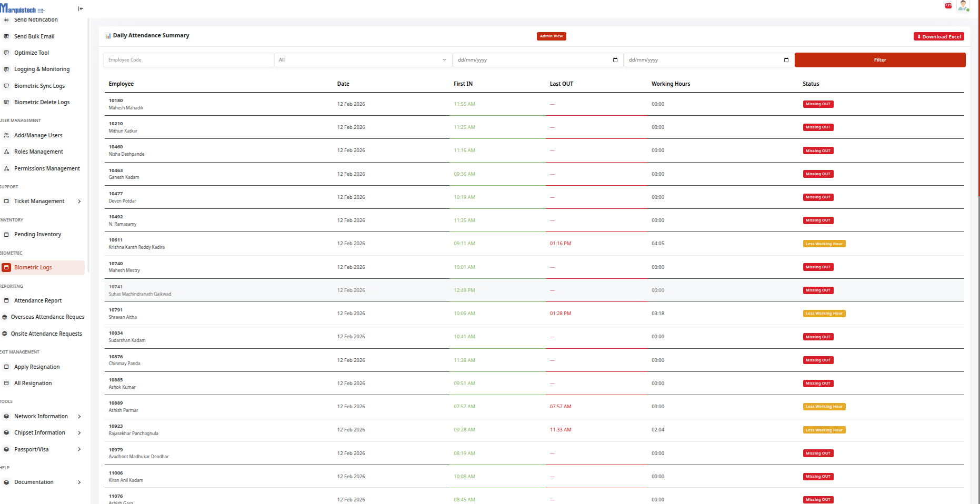This screenshot has width=980, height=504.
Task: Open the Attendance Report page
Action: click(x=38, y=301)
